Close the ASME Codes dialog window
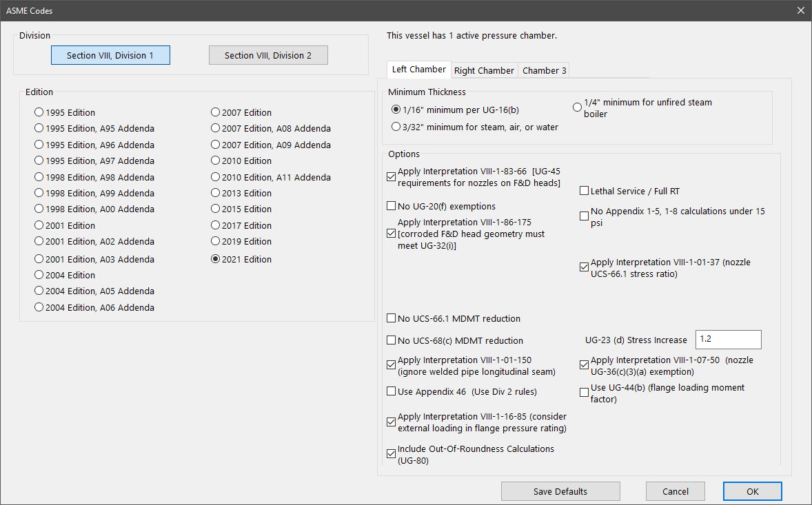Screen dimensions: 812x505 tap(800, 10)
